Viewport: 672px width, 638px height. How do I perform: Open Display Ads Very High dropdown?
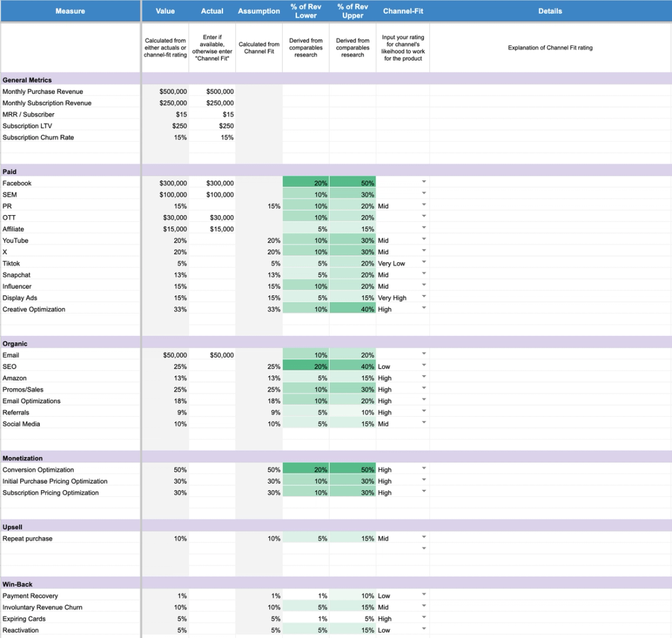tap(424, 297)
